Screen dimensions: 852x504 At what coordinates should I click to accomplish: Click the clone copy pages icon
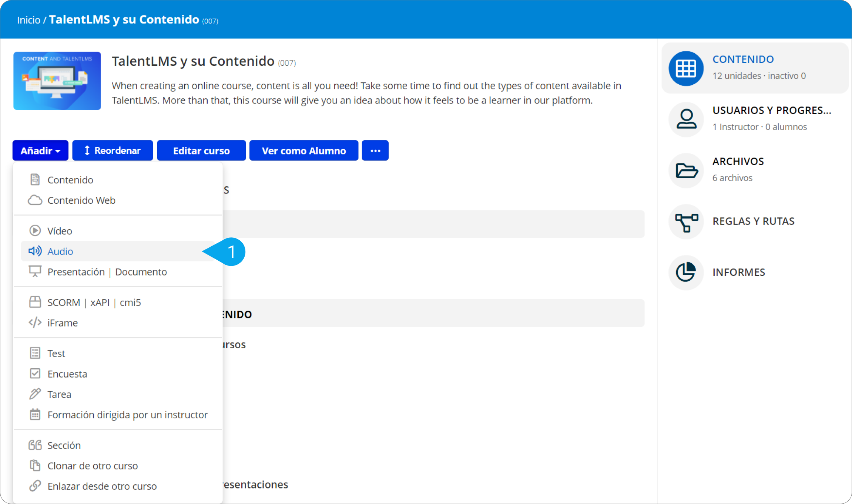[x=35, y=465]
